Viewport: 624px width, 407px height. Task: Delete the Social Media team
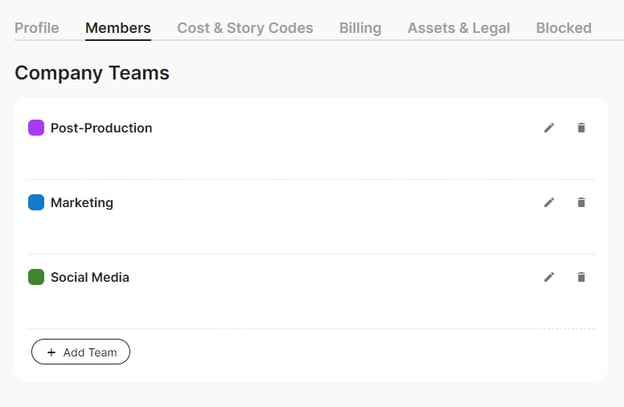tap(581, 277)
